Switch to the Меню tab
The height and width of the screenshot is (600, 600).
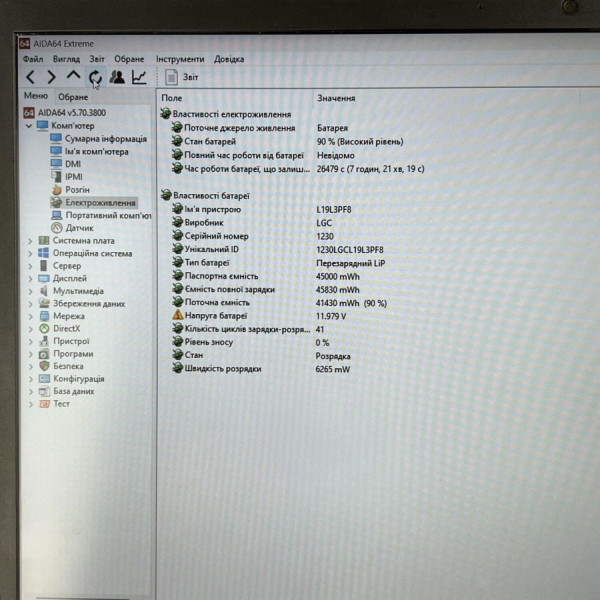(x=36, y=96)
